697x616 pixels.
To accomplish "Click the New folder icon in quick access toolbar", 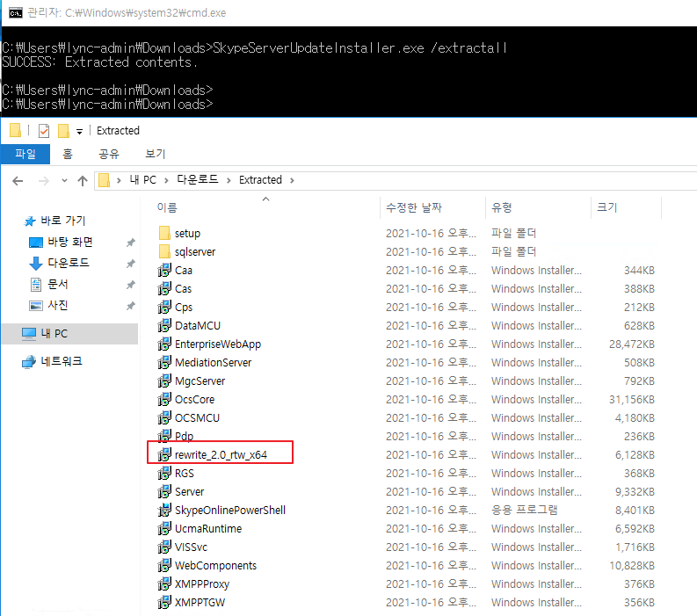I will [63, 131].
